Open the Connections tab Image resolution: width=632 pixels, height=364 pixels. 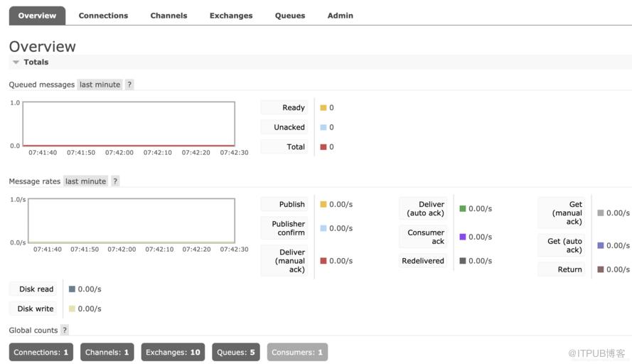pyautogui.click(x=103, y=16)
